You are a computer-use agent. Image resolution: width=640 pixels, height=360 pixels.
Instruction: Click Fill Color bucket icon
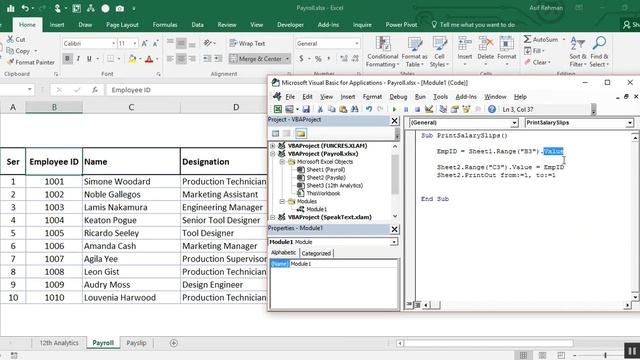tap(132, 59)
